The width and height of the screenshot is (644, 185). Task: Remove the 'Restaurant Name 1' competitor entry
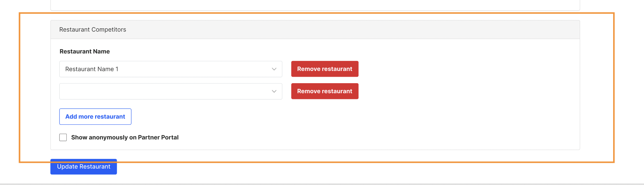click(x=325, y=69)
